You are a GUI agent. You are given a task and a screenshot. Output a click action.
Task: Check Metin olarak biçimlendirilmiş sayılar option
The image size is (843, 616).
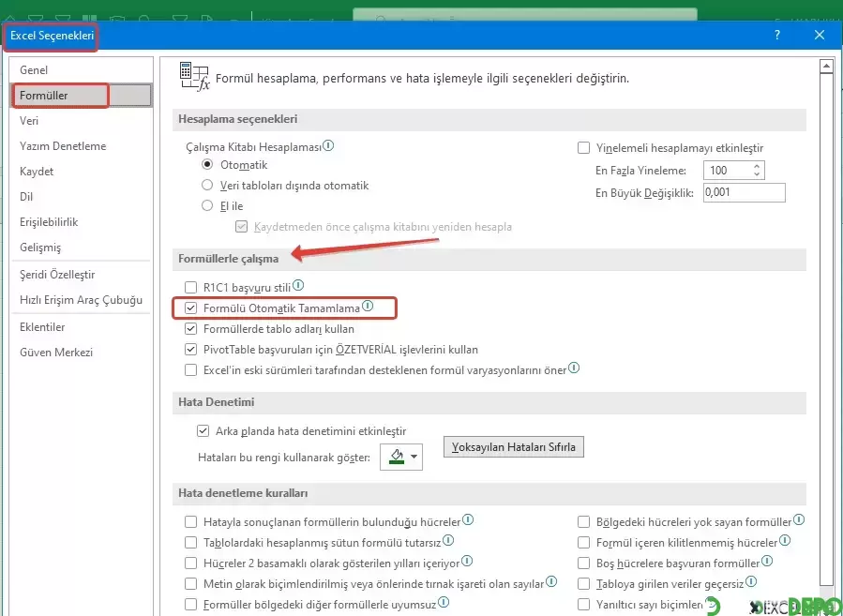coord(191,584)
